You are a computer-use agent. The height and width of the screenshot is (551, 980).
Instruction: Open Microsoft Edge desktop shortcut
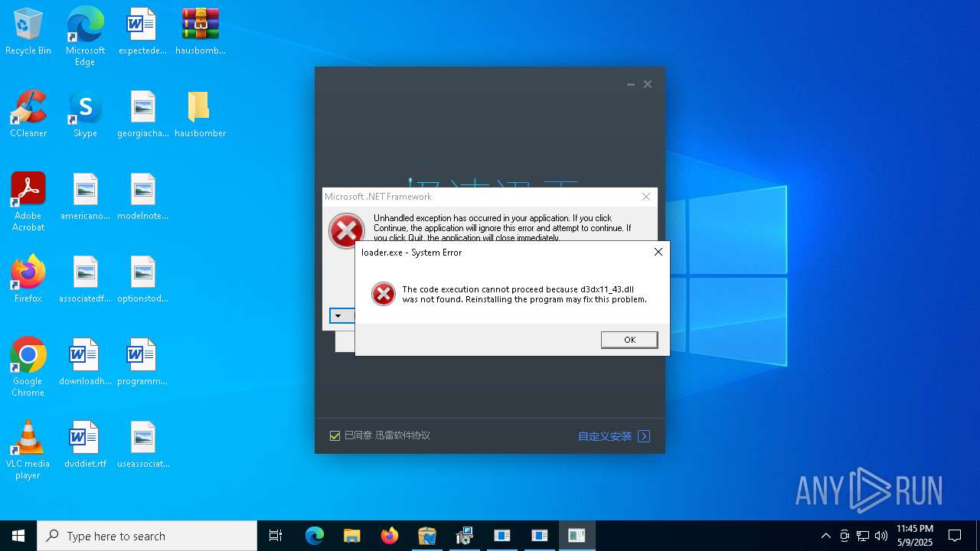(85, 37)
